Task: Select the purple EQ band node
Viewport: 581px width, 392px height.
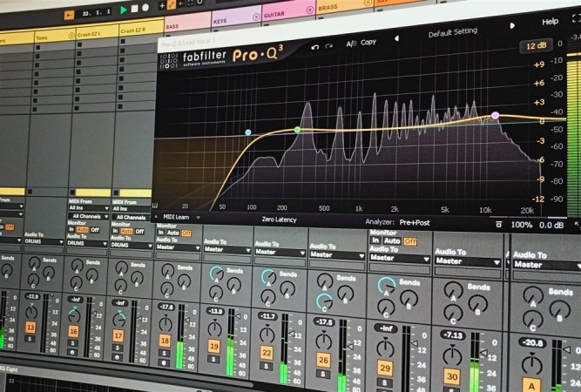Action: tap(495, 116)
